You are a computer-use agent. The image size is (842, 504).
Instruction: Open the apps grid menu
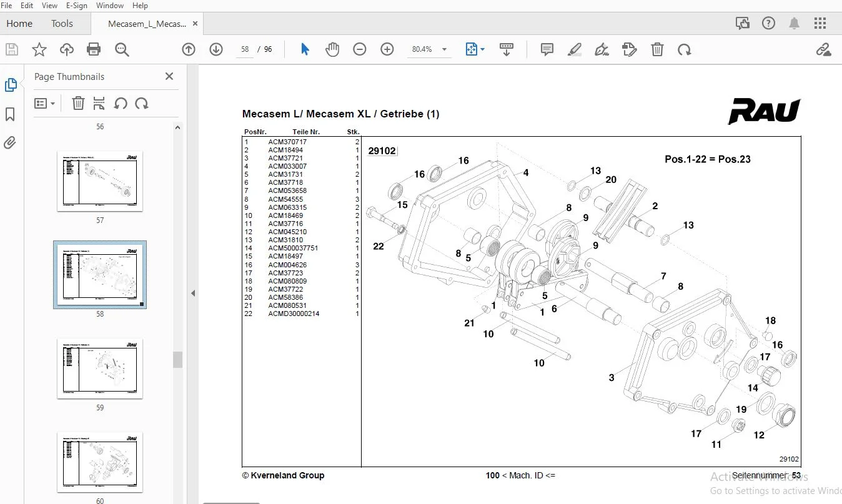click(x=820, y=24)
